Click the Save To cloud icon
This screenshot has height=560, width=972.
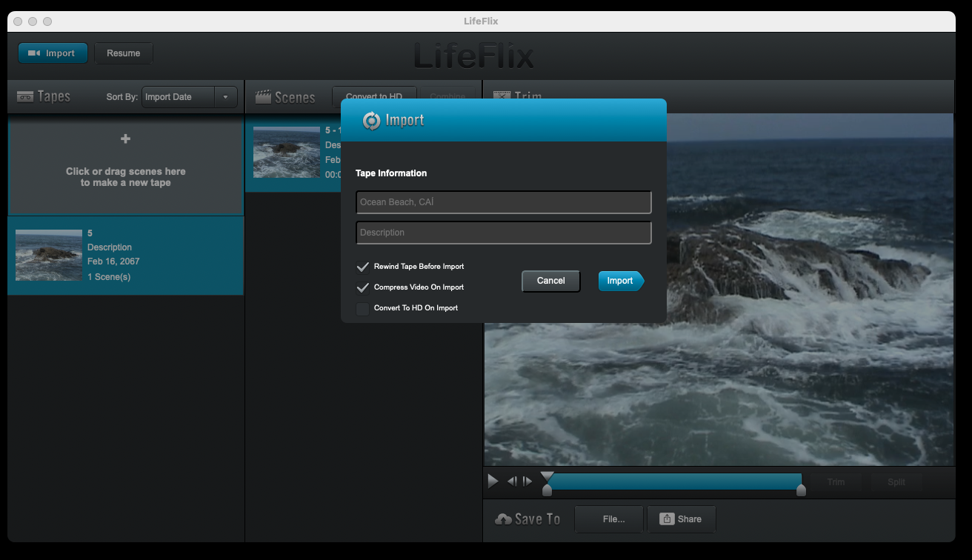point(504,519)
